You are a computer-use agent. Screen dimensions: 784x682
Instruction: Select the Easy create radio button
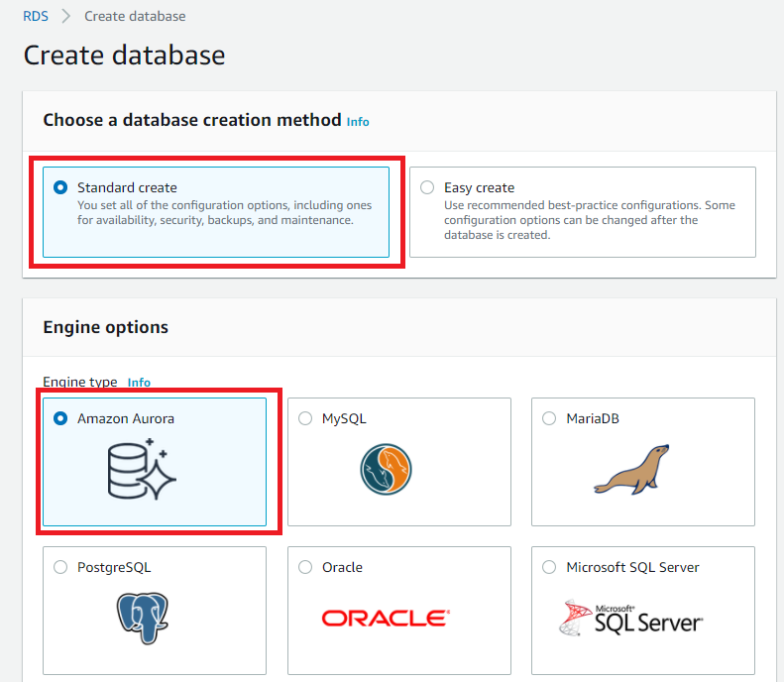pos(427,187)
